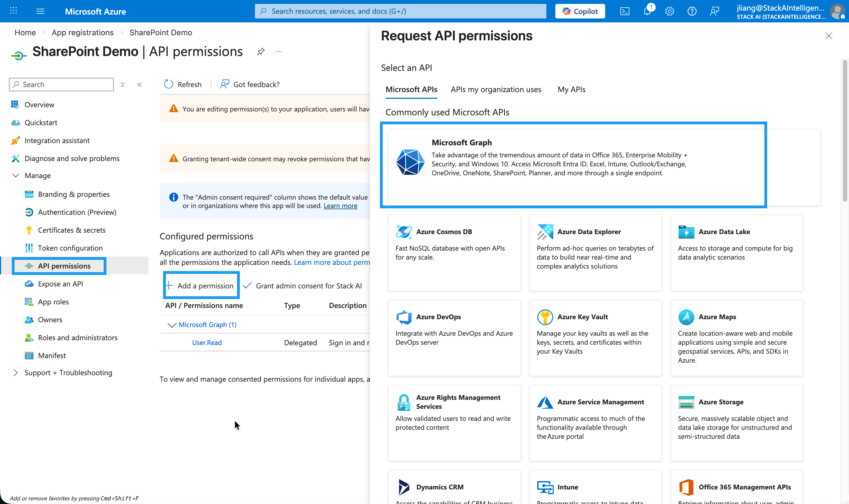Image resolution: width=849 pixels, height=504 pixels.
Task: Open portal settings gear icon
Action: pos(670,11)
